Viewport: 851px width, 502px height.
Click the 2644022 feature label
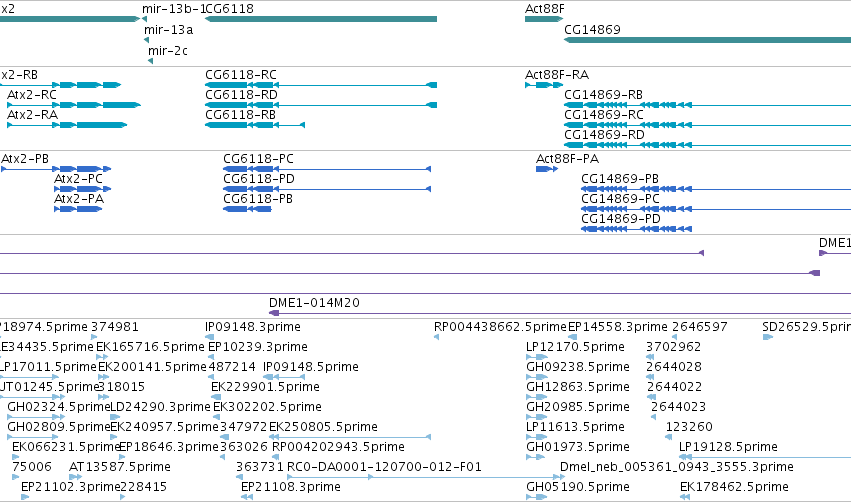(x=674, y=387)
